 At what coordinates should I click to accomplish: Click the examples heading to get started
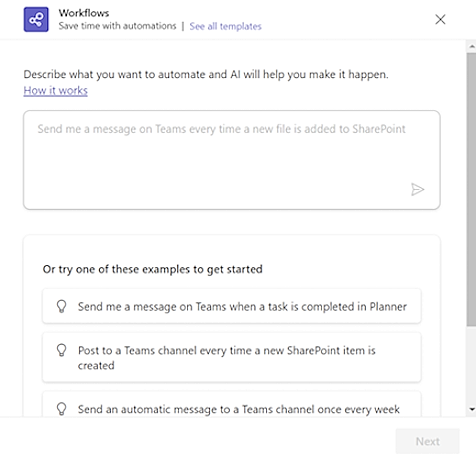tap(153, 269)
